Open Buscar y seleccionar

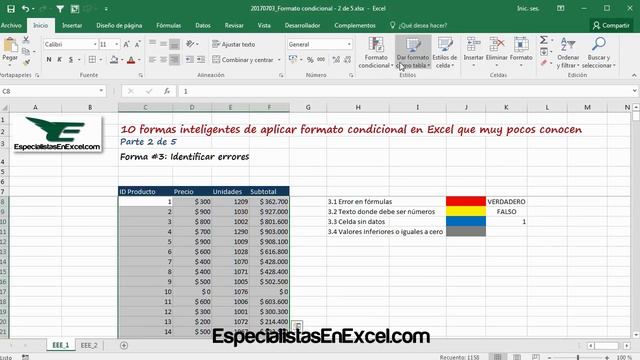[x=599, y=53]
